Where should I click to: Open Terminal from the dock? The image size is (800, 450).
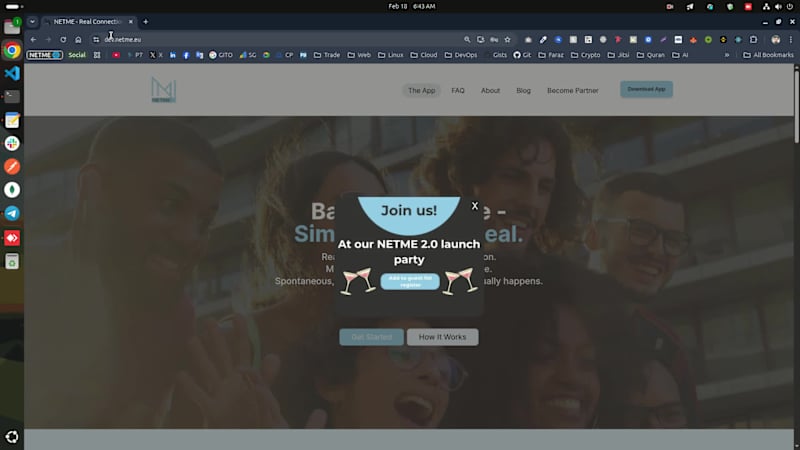(12, 96)
